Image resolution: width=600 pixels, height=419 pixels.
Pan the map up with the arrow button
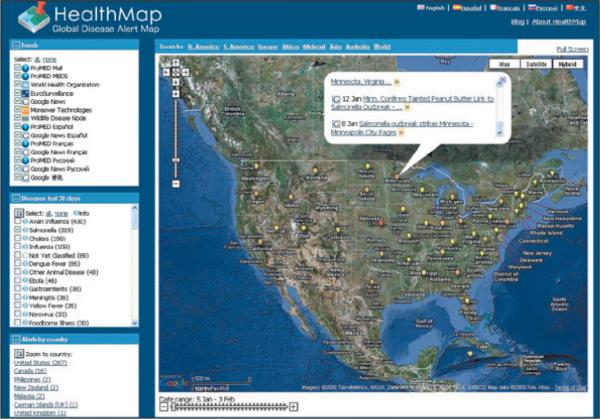(176, 63)
